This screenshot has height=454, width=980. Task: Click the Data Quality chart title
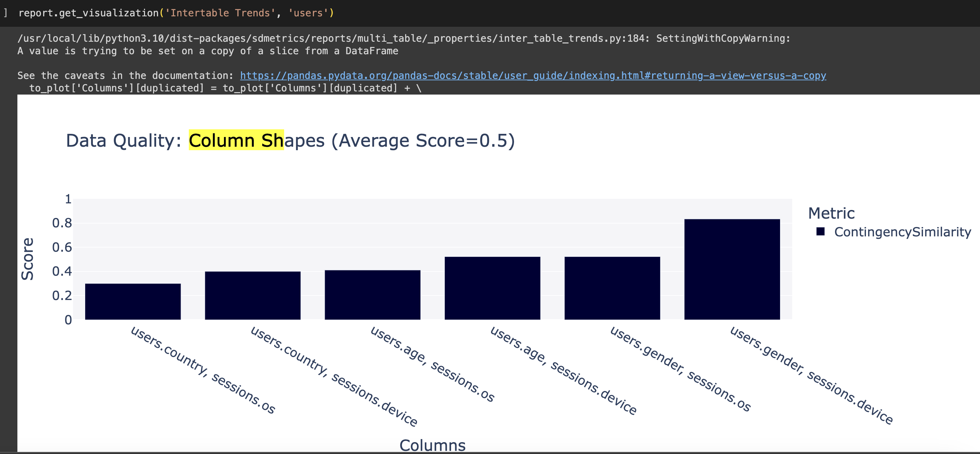pos(289,140)
